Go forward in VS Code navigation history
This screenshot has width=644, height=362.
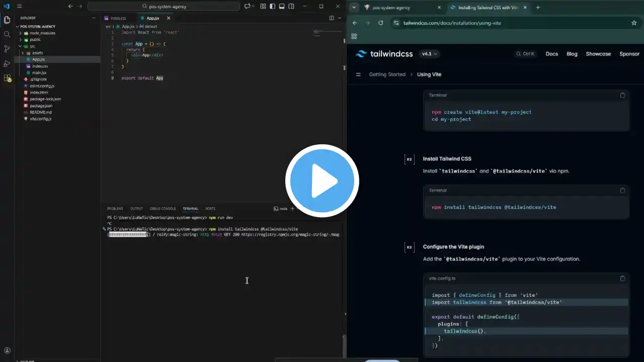[x=80, y=6]
